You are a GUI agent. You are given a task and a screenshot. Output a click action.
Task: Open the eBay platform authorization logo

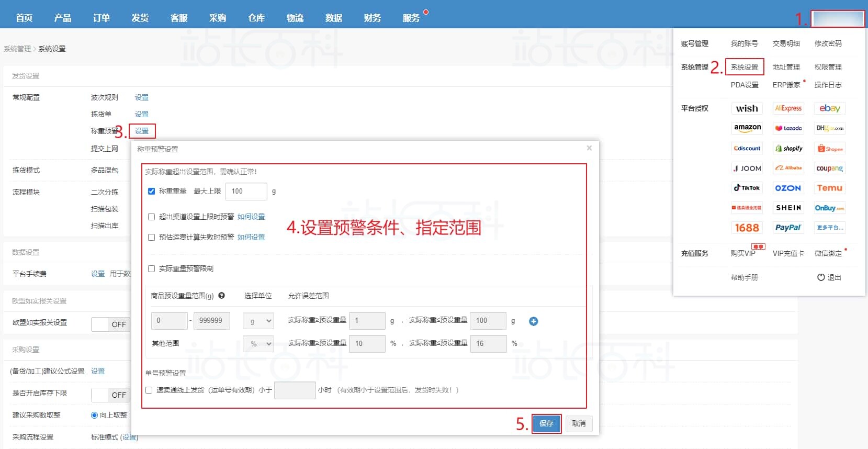pyautogui.click(x=829, y=108)
